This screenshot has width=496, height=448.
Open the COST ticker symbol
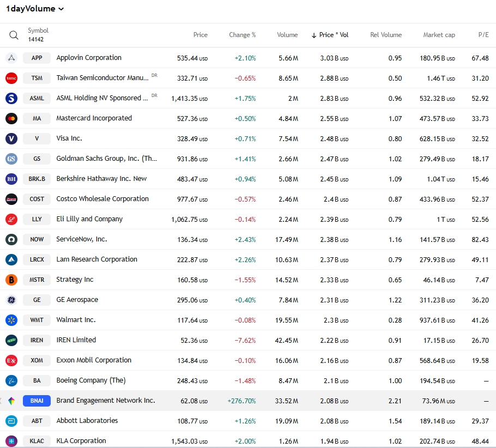pyautogui.click(x=37, y=199)
